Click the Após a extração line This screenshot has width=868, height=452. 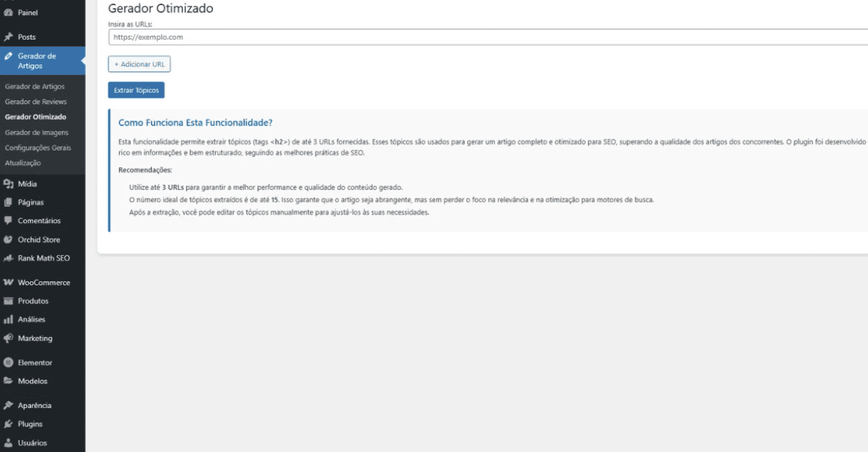pyautogui.click(x=279, y=213)
